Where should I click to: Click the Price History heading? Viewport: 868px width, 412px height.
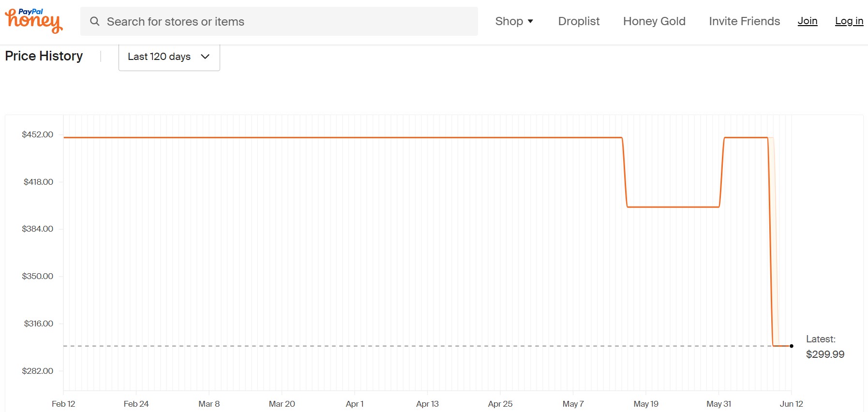[x=44, y=56]
